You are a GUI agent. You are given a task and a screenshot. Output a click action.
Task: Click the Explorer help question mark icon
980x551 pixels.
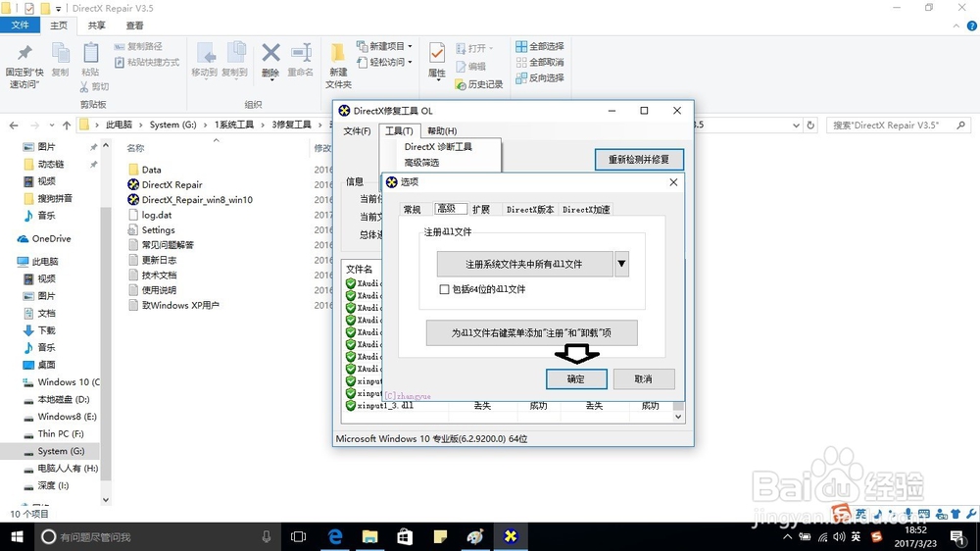(x=972, y=25)
